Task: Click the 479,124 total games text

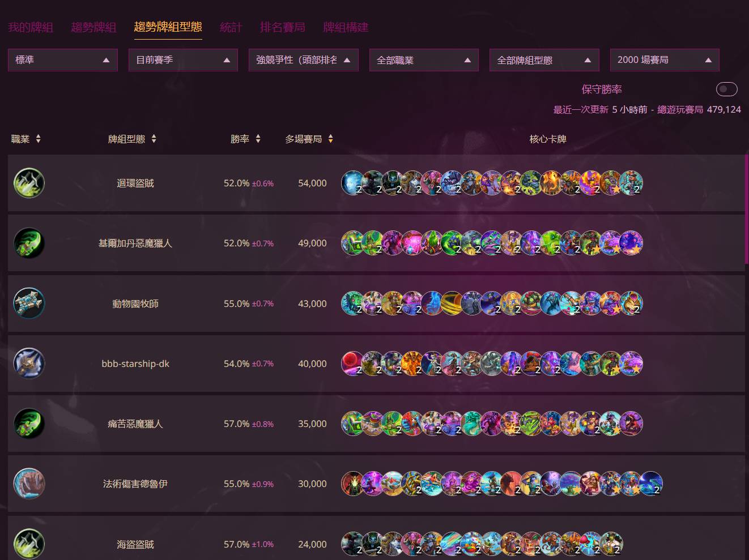Action: tap(724, 109)
